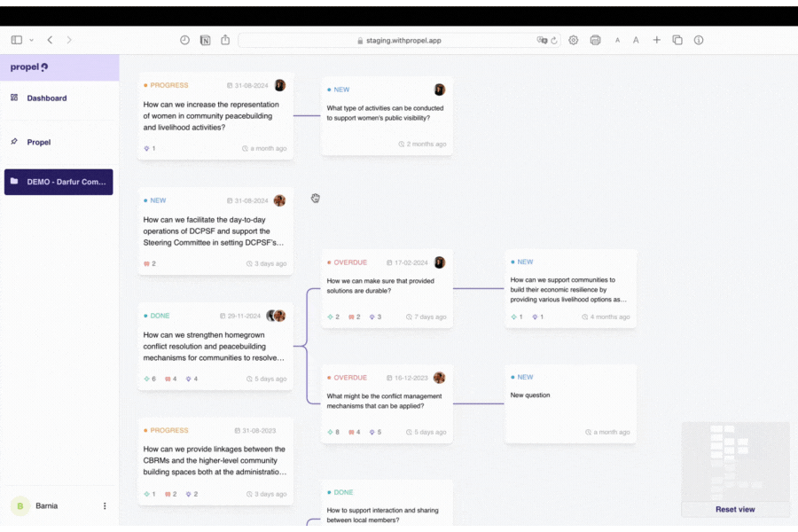798x532 pixels.
Task: Open the DEMO - Darfur Com project
Action: click(59, 182)
